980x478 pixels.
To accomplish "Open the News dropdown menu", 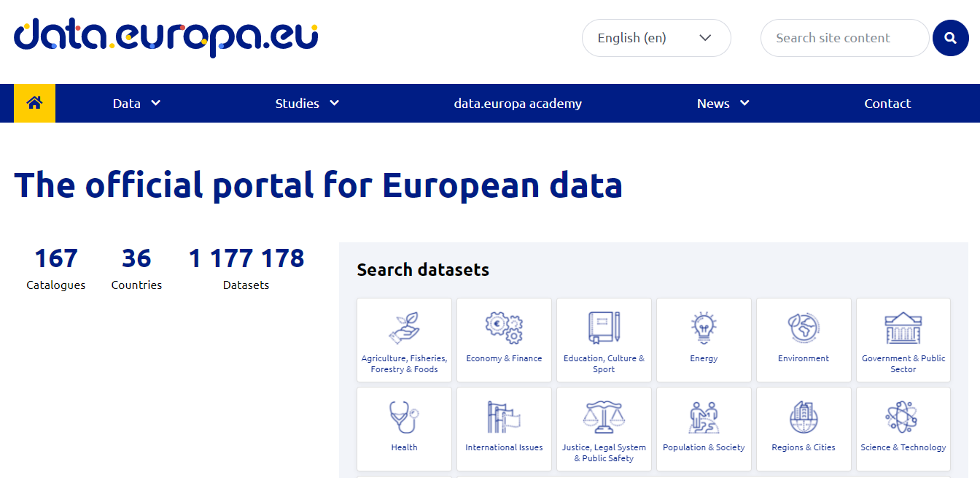I will pos(721,103).
